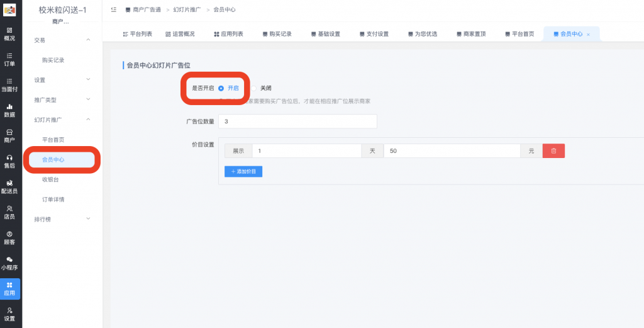The width and height of the screenshot is (644, 328).
Task: Click the app logo at top left
Action: (9, 9)
